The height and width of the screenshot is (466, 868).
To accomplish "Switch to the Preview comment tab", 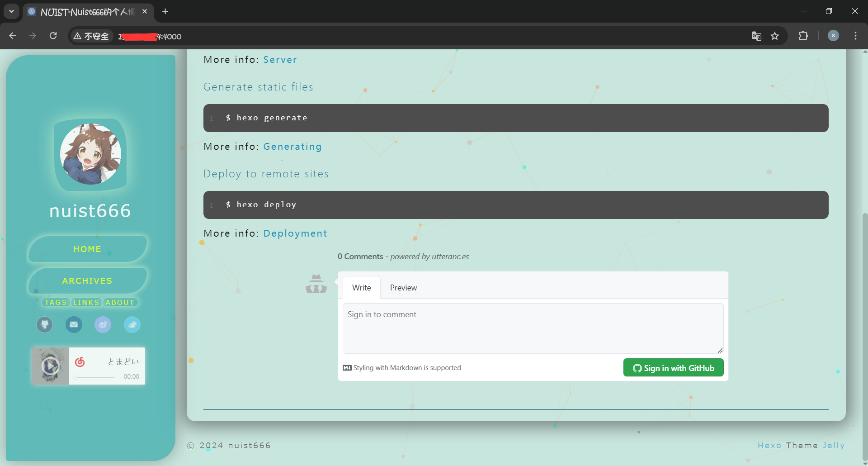I will [403, 288].
